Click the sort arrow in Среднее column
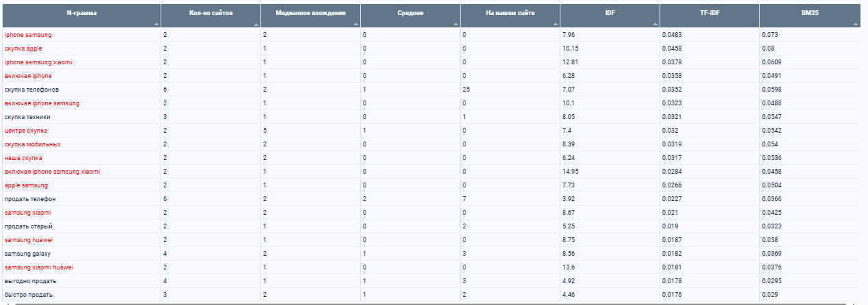The width and height of the screenshot is (868, 305). 455,24
